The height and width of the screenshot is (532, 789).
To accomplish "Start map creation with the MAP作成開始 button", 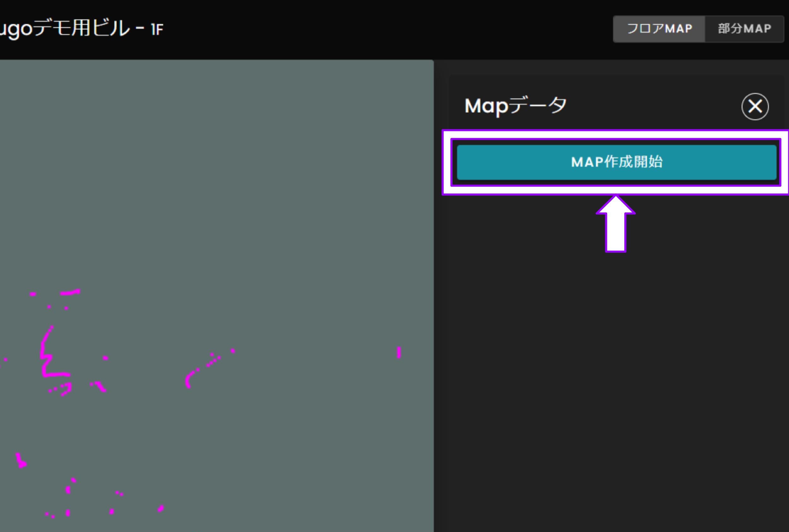I will coord(615,163).
